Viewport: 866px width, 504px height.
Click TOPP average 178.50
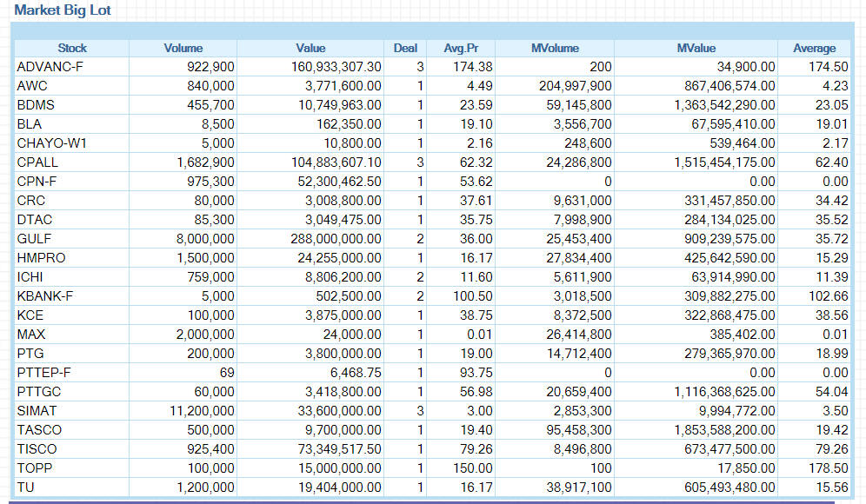pos(828,468)
